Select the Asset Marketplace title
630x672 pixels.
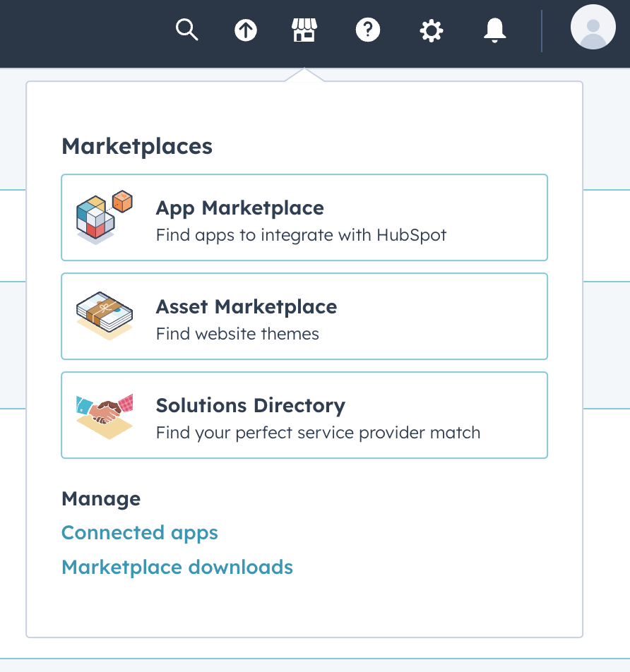[246, 307]
